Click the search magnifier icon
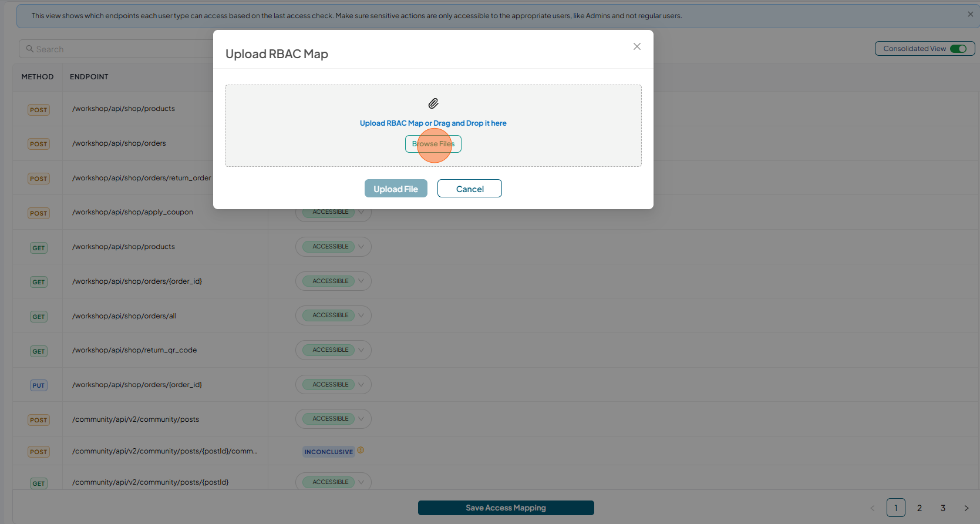Image resolution: width=980 pixels, height=524 pixels. tap(30, 49)
